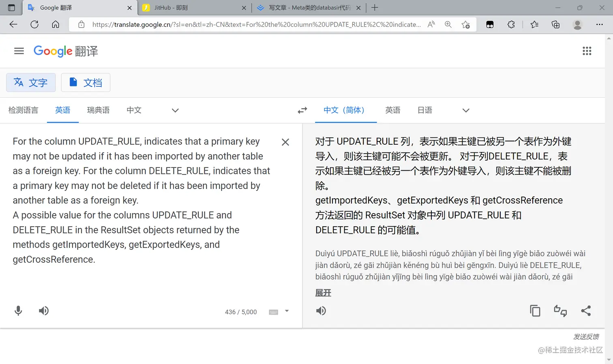Go to the browser home page

(x=56, y=24)
